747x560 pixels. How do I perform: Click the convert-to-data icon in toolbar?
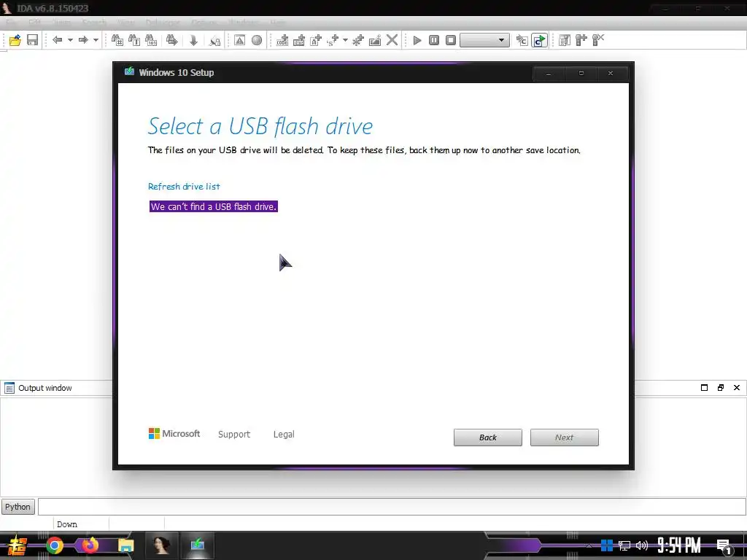coord(299,40)
